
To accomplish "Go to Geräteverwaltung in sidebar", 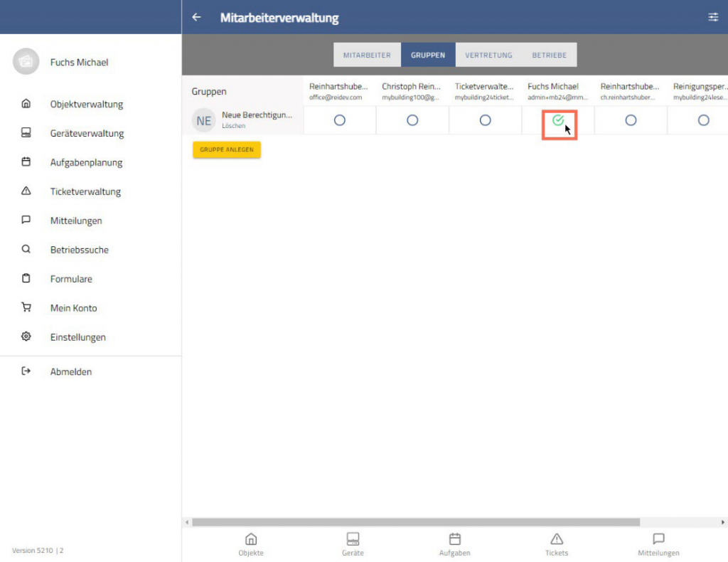I will click(87, 133).
